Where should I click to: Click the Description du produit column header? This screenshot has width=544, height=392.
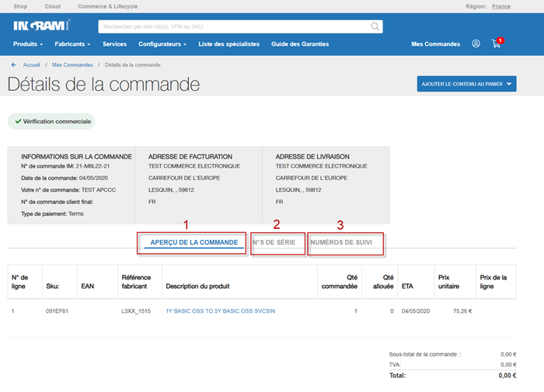coord(197,286)
